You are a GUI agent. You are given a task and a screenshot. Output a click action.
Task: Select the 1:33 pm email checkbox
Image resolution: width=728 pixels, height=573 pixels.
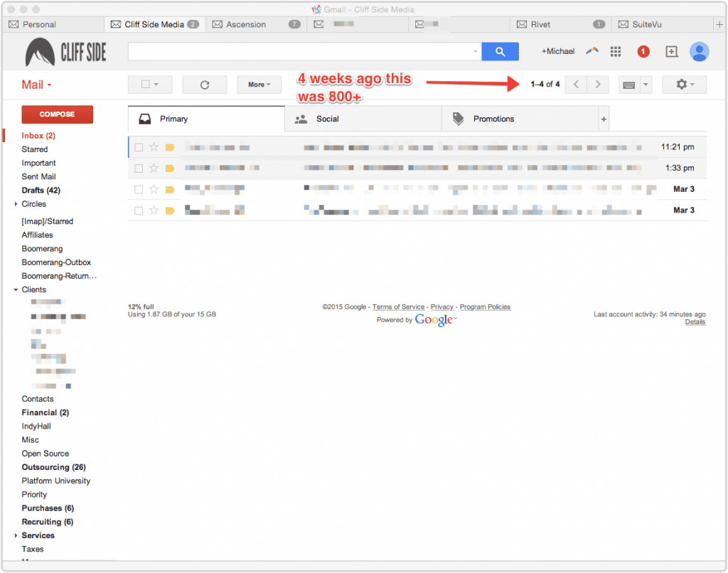point(139,168)
